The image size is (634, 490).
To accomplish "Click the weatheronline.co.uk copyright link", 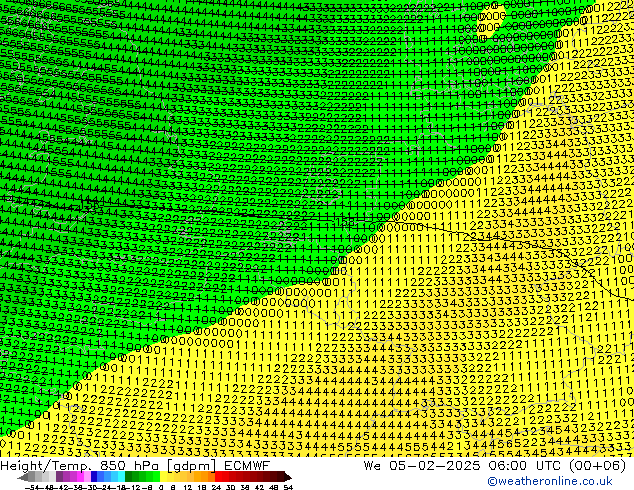I will pos(550,481).
